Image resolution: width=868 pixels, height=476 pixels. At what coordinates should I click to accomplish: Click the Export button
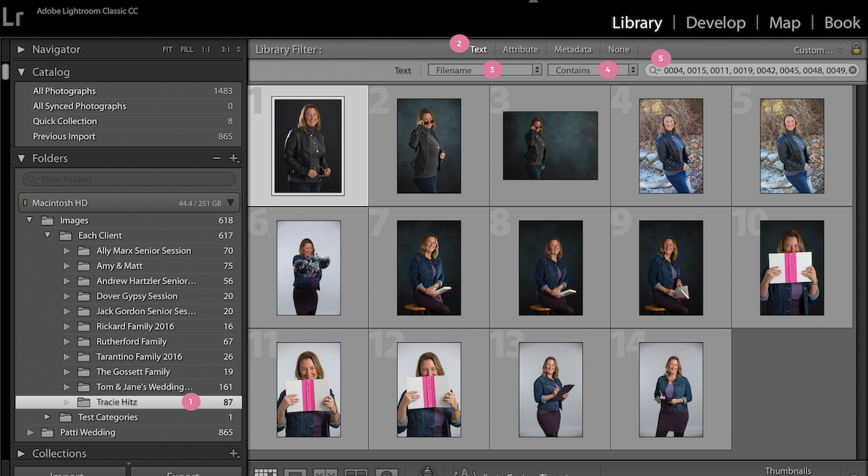(185, 472)
